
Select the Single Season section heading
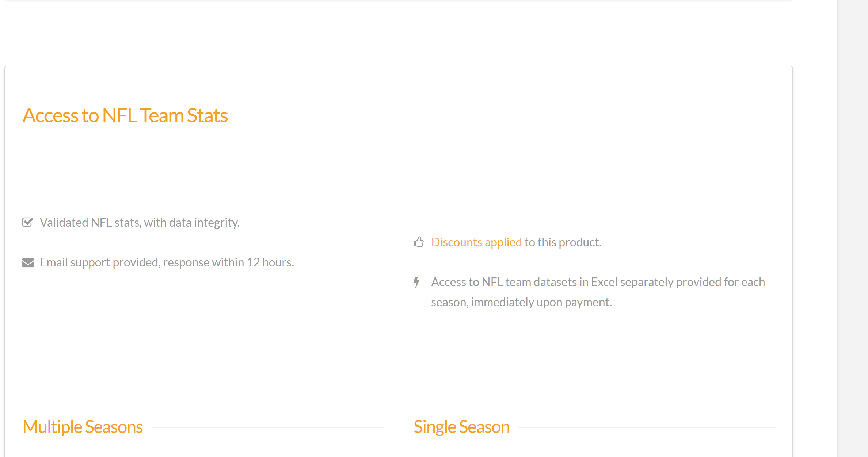tap(461, 427)
